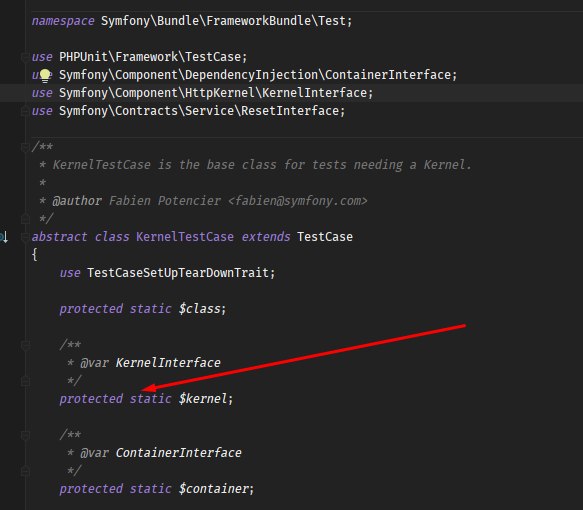This screenshot has width=583, height=510.
Task: Click HttpKernel in the use statement
Action: coord(220,93)
